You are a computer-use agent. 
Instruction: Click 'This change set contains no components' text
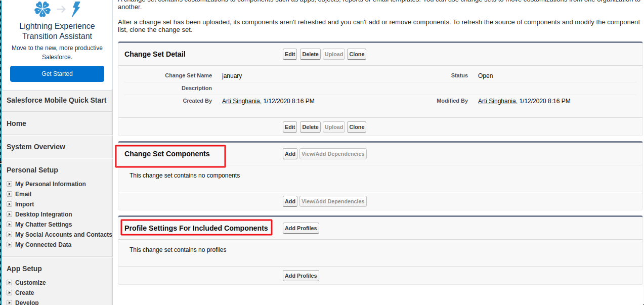pyautogui.click(x=185, y=176)
